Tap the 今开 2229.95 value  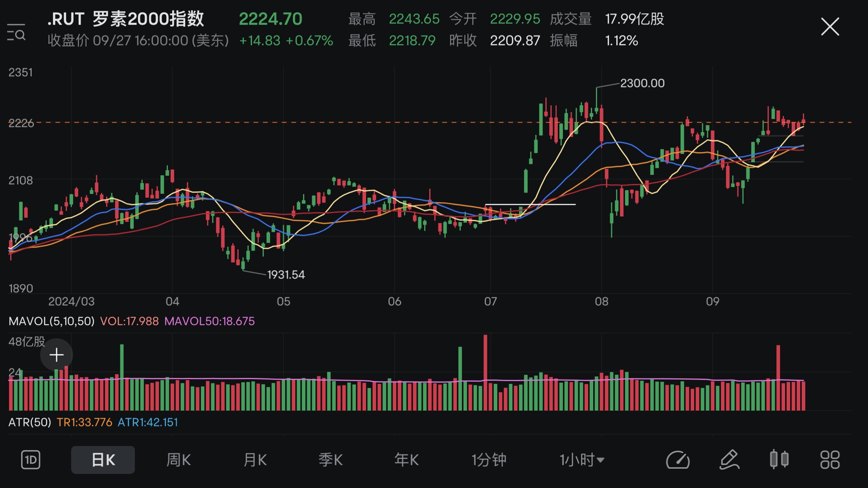515,19
